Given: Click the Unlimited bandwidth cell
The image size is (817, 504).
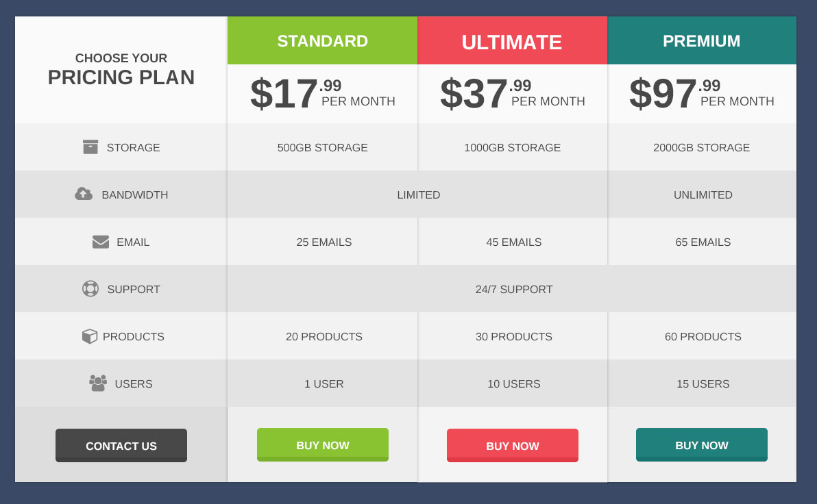Looking at the screenshot, I should tap(703, 195).
